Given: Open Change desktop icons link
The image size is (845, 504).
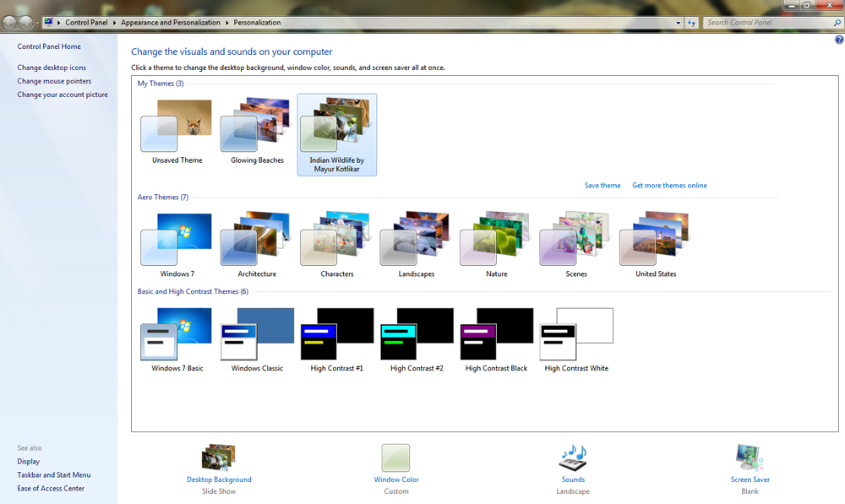Looking at the screenshot, I should click(x=52, y=68).
